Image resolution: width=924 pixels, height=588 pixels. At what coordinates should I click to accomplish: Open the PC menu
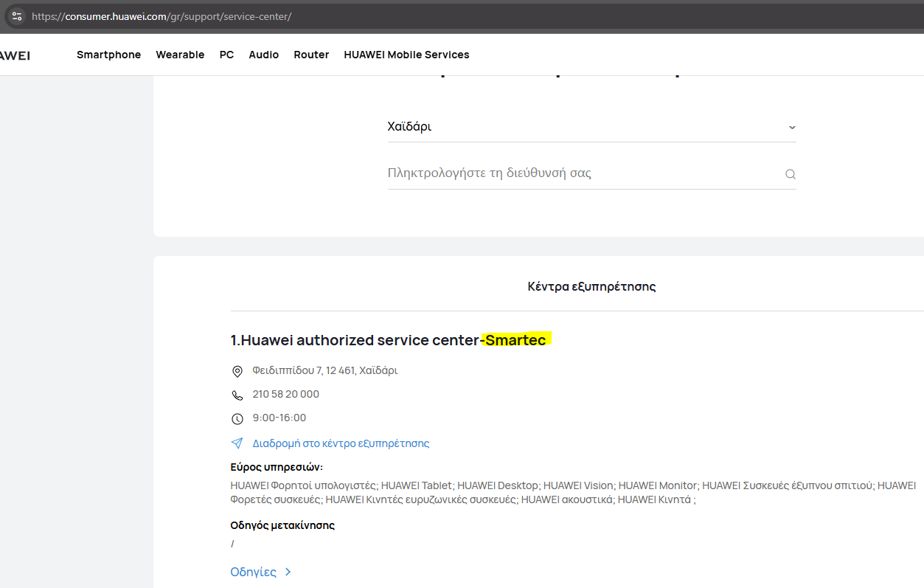tap(226, 55)
